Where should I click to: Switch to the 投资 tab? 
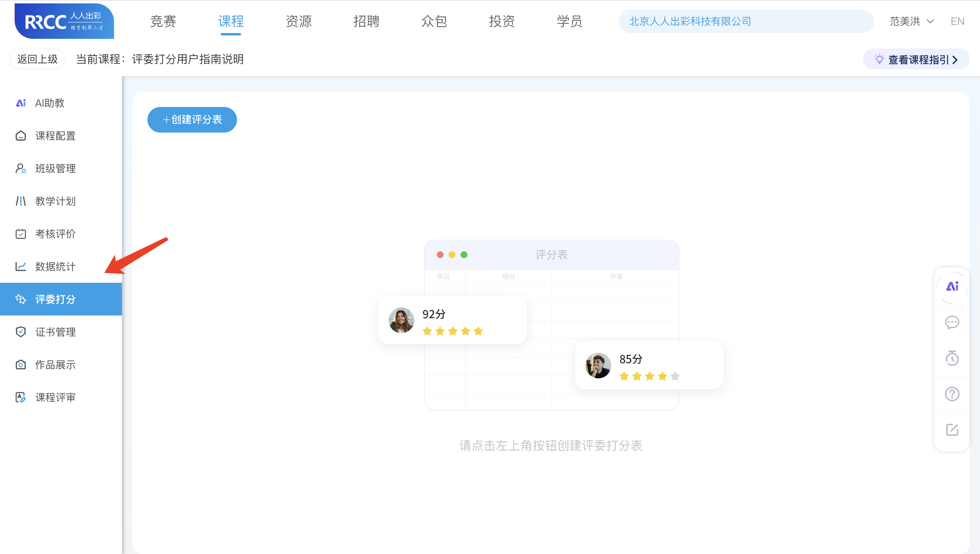(502, 21)
